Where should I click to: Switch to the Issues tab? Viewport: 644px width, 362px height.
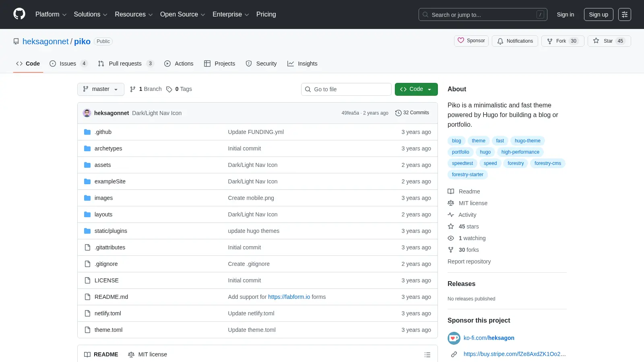coord(68,64)
